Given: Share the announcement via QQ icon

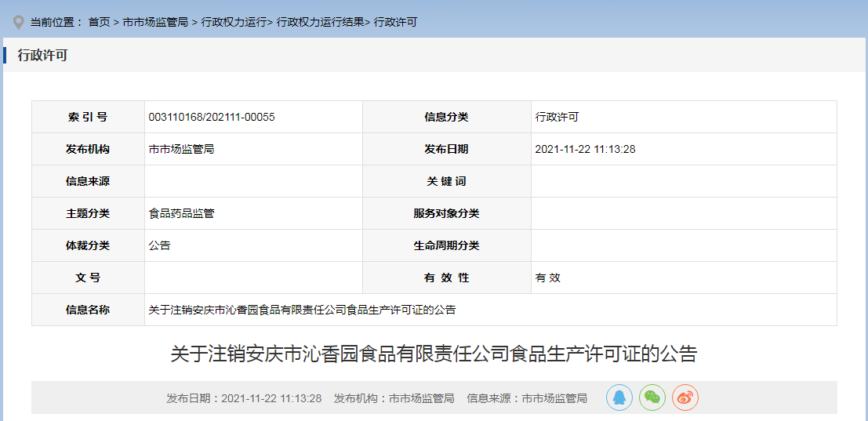Looking at the screenshot, I should coord(619,397).
